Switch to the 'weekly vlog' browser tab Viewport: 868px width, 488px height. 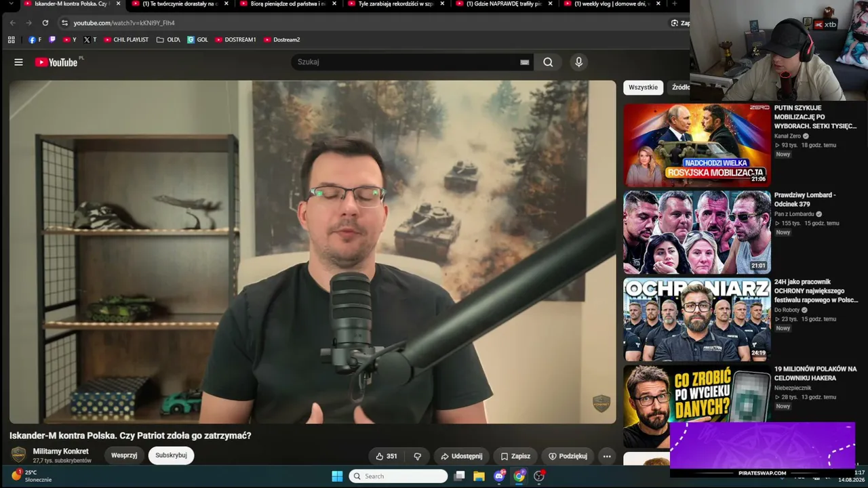coord(612,4)
